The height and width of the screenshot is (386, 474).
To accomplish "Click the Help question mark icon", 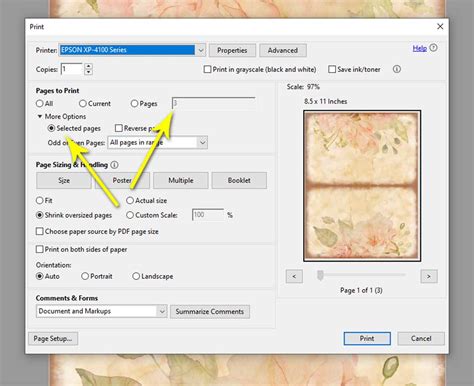I will tap(433, 48).
